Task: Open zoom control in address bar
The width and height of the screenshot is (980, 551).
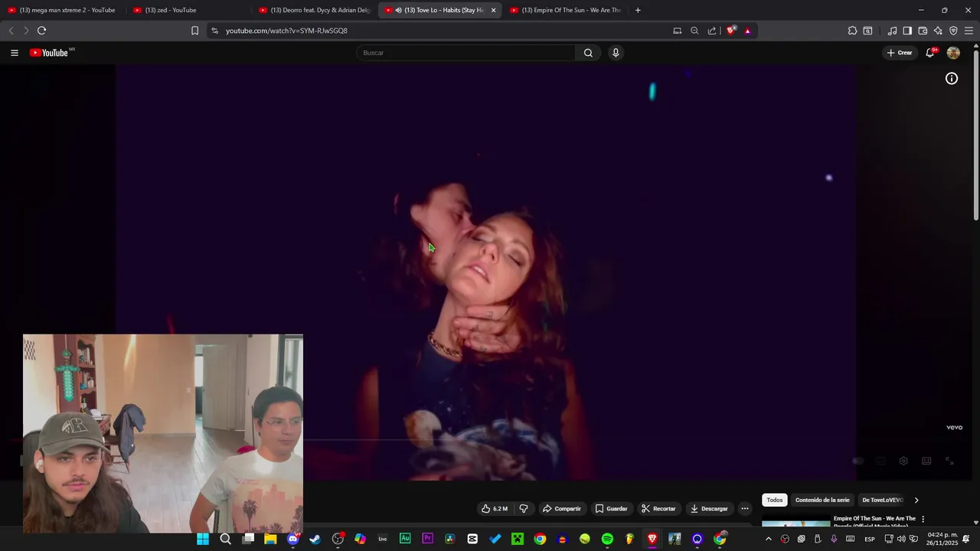Action: tap(694, 31)
